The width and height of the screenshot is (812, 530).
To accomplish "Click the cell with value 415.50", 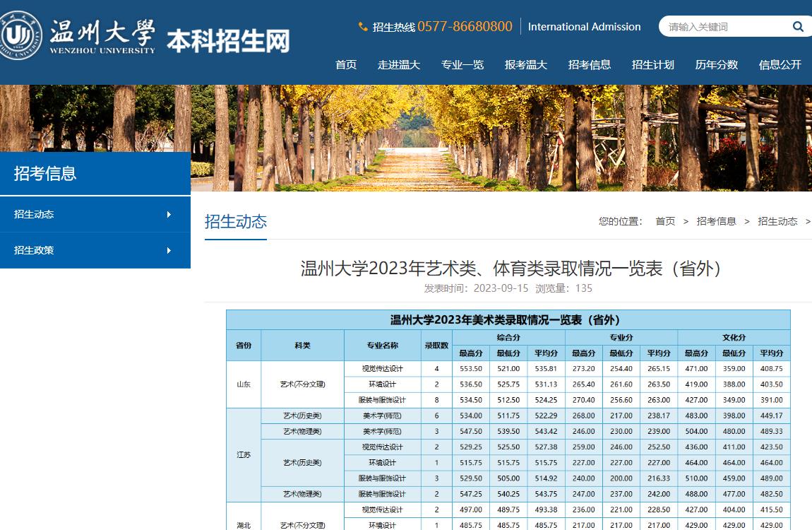I will 772,510.
